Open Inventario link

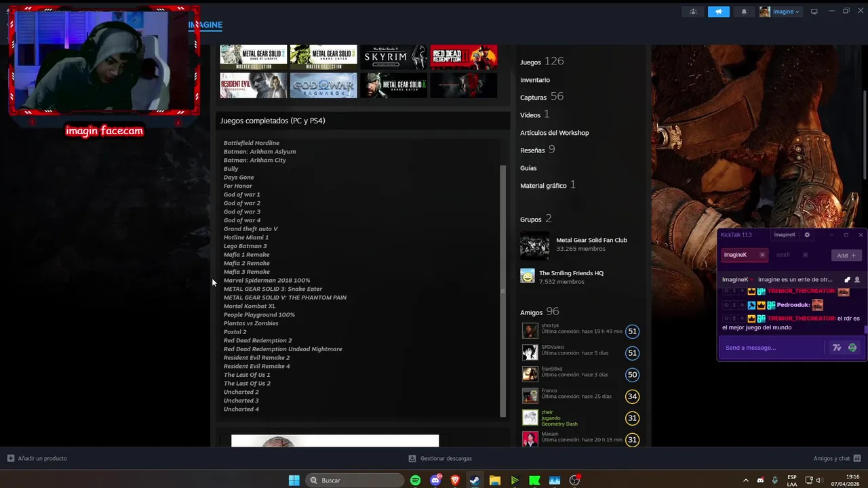click(x=535, y=80)
